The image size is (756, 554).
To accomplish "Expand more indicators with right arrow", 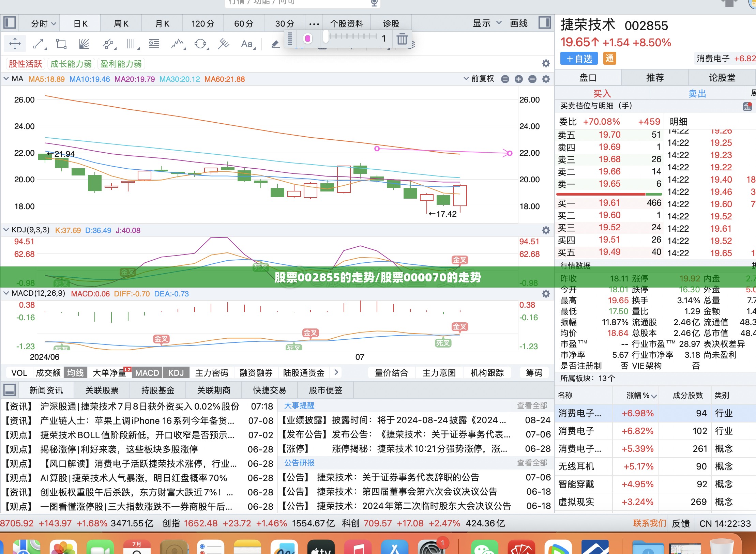I will tap(336, 372).
